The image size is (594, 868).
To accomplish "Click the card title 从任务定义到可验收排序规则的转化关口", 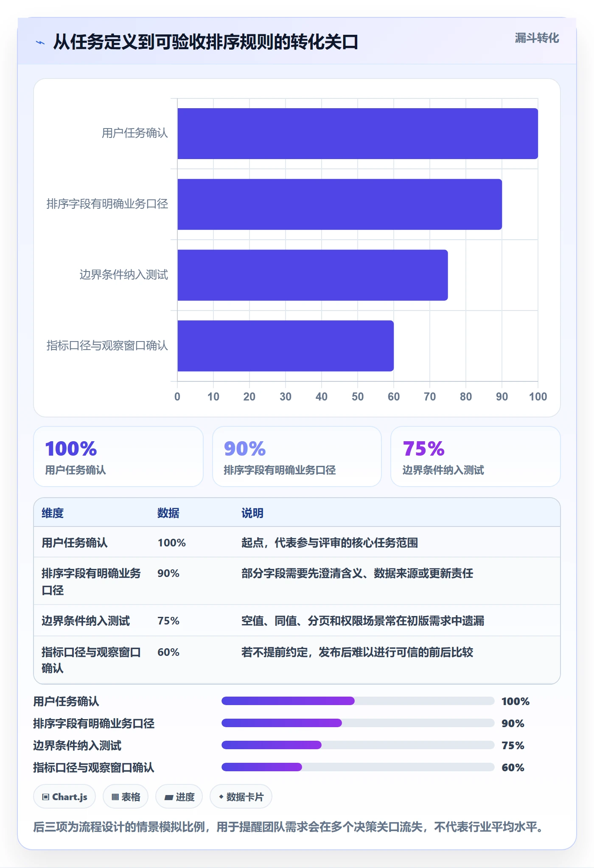I will click(206, 42).
